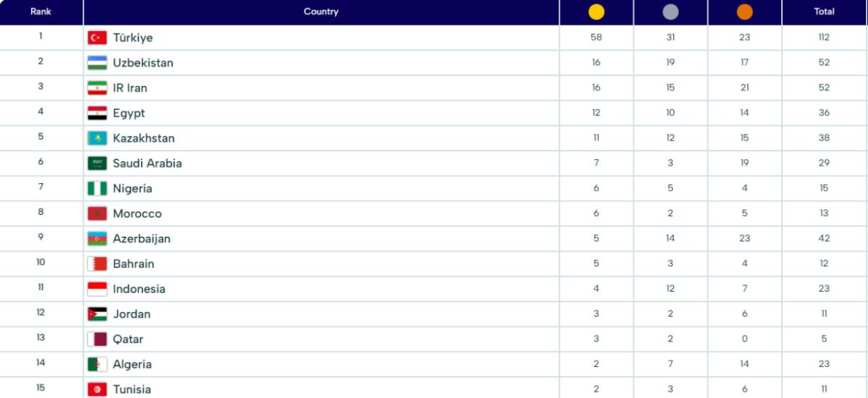Click the silver medal column header

click(671, 12)
